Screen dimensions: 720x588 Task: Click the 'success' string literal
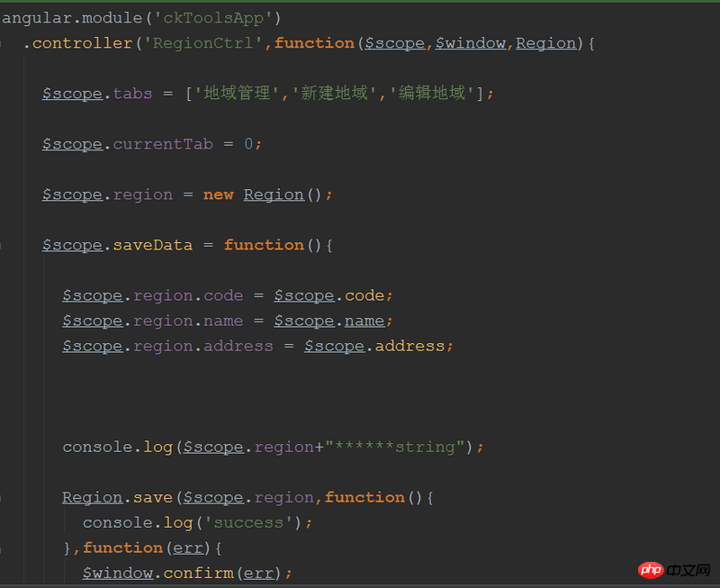tap(248, 523)
